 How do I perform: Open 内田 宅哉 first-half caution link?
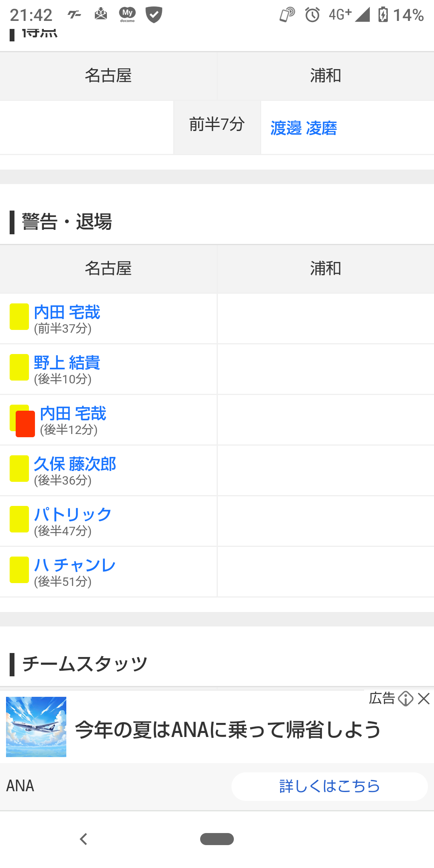pyautogui.click(x=67, y=313)
